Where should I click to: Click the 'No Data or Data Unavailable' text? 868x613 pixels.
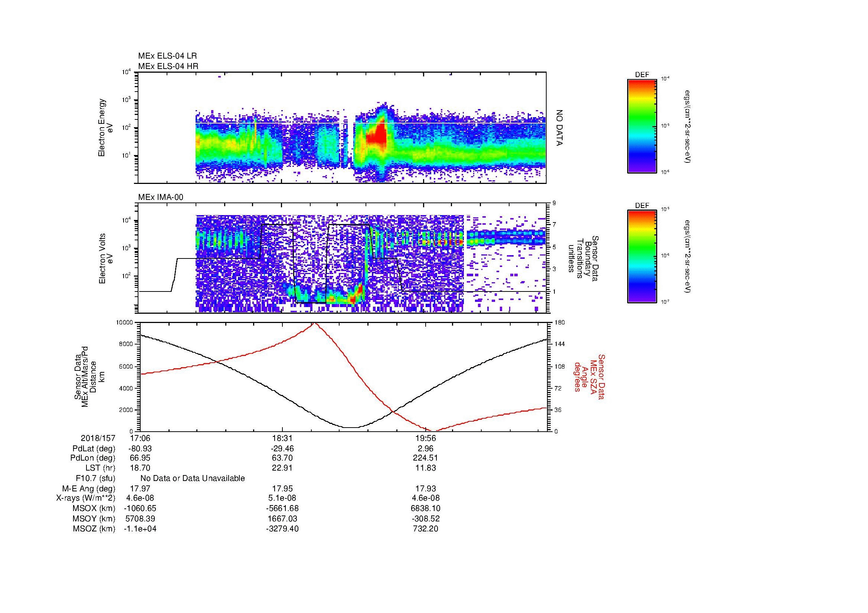[193, 478]
